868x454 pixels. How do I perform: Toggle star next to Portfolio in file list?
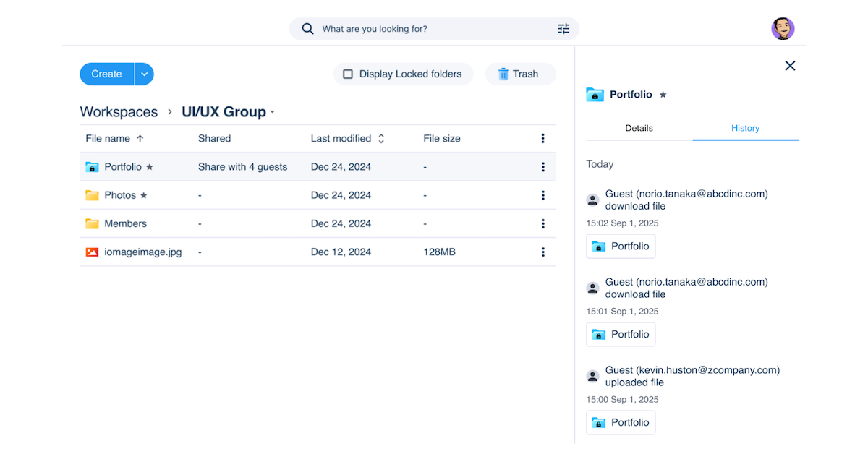pyautogui.click(x=150, y=167)
